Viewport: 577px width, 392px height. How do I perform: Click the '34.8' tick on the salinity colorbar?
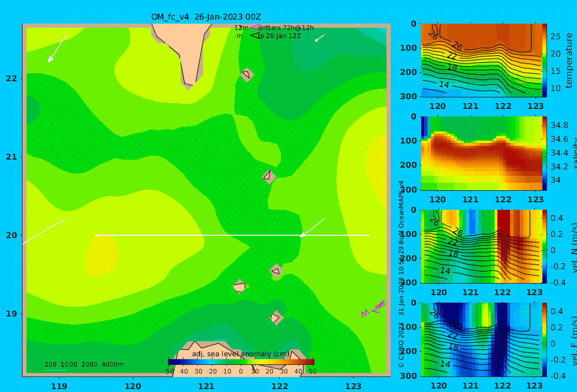559,125
